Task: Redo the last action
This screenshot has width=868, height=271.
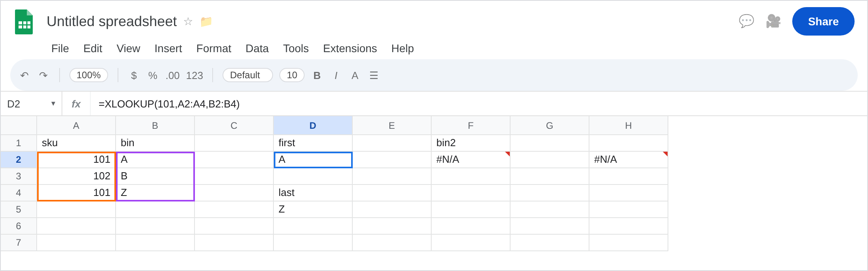Action: (43, 75)
